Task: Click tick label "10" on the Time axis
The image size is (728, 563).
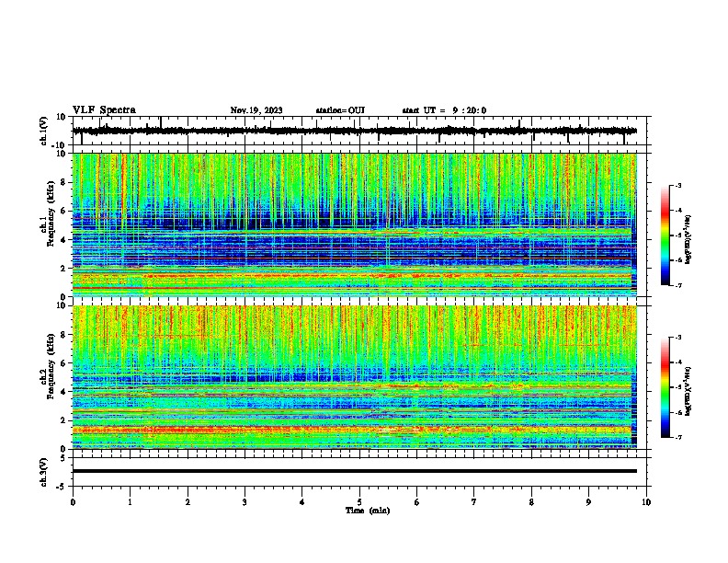Action: point(646,502)
